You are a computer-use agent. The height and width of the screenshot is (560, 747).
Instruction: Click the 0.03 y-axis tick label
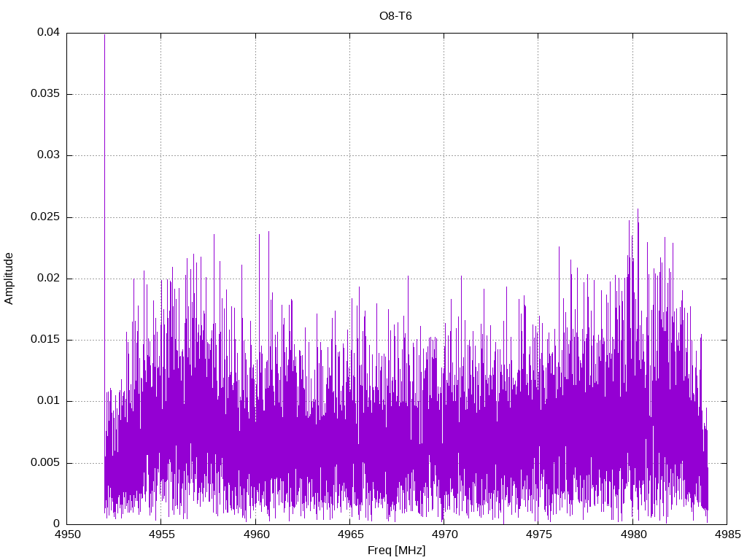[x=47, y=155]
